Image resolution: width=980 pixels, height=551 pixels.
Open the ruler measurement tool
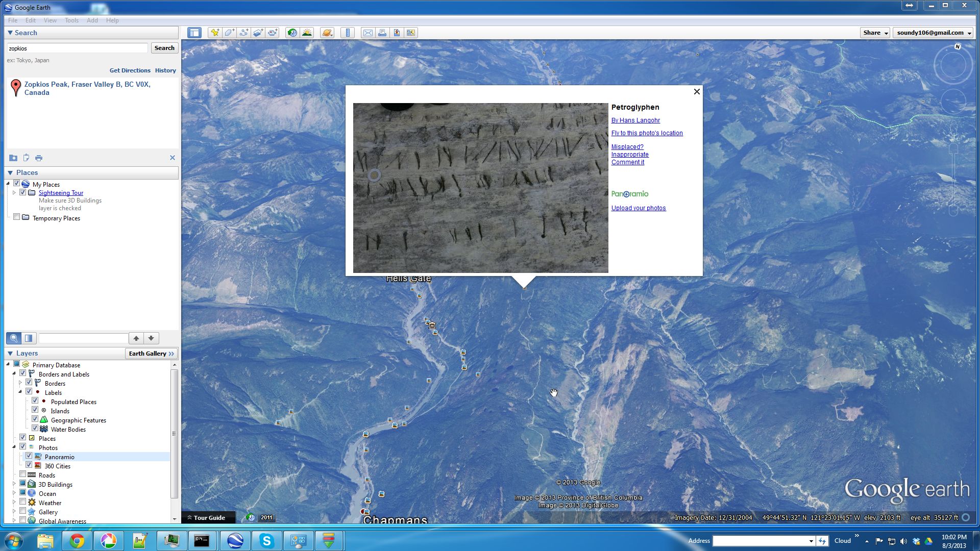(x=348, y=33)
